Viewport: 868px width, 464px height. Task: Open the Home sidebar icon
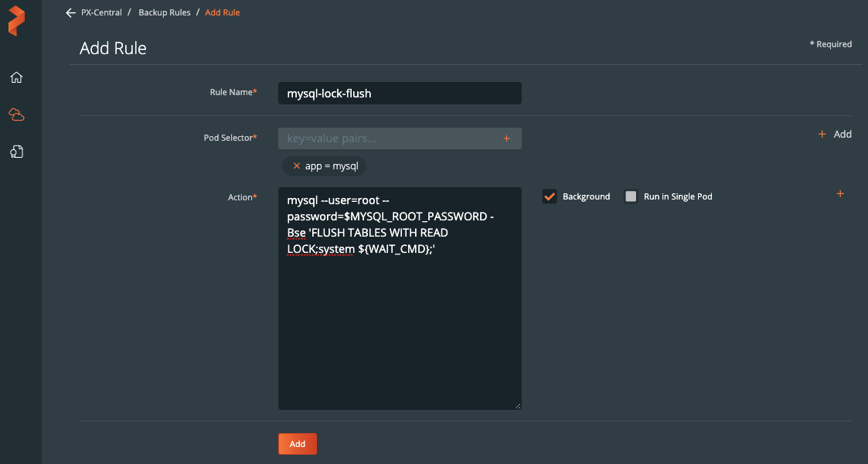(x=16, y=77)
